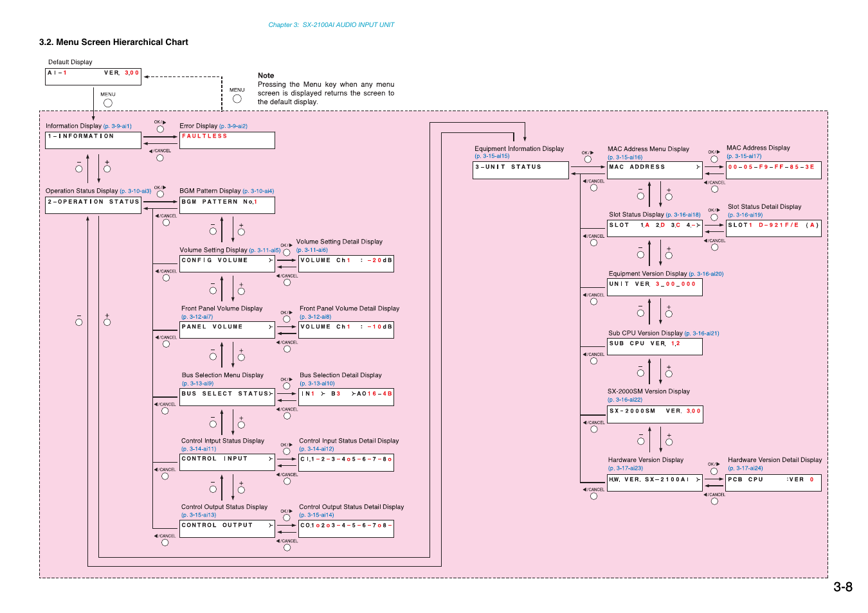Screen dimensions: 868x613
Task: Follow p. 3-17-ai23 Hardware Version reference
Action: point(626,468)
